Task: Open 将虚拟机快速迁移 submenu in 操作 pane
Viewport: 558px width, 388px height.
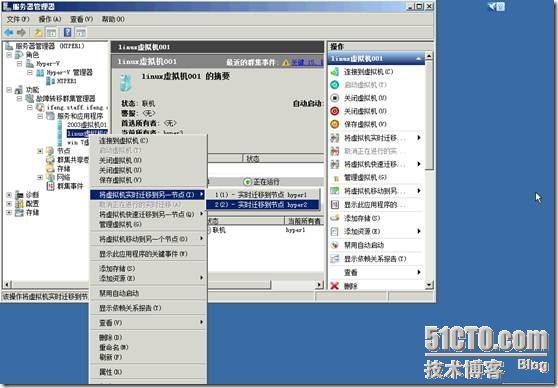Action: coord(419,164)
